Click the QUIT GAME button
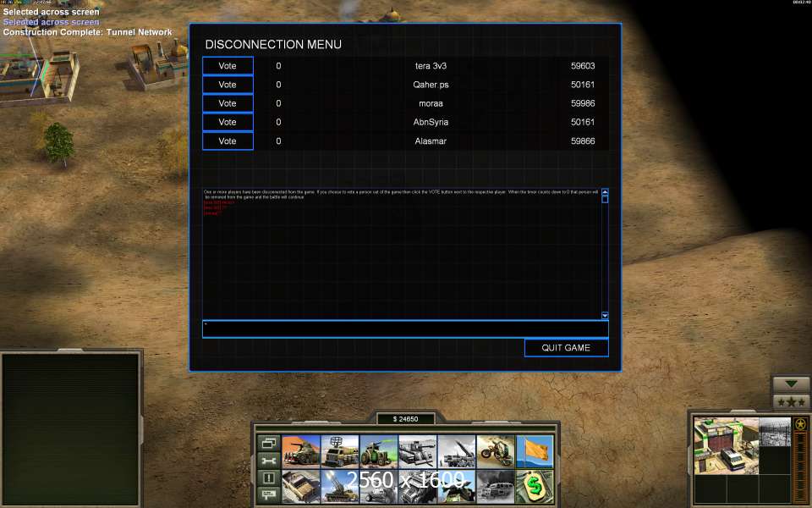Screen dimensions: 812x508 point(566,348)
